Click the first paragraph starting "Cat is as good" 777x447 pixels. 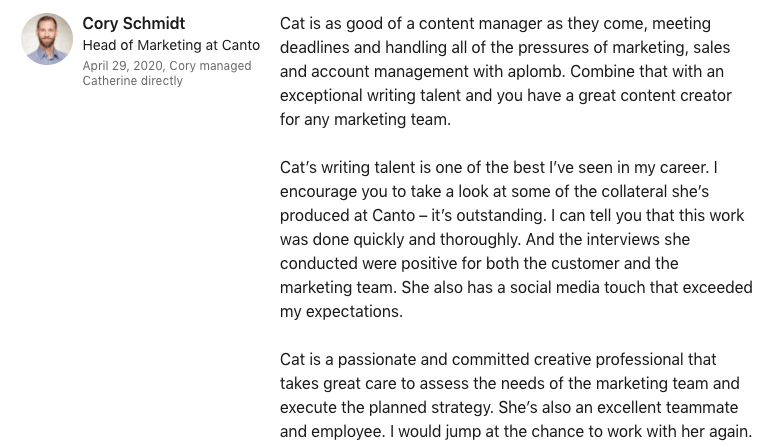[x=495, y=24]
